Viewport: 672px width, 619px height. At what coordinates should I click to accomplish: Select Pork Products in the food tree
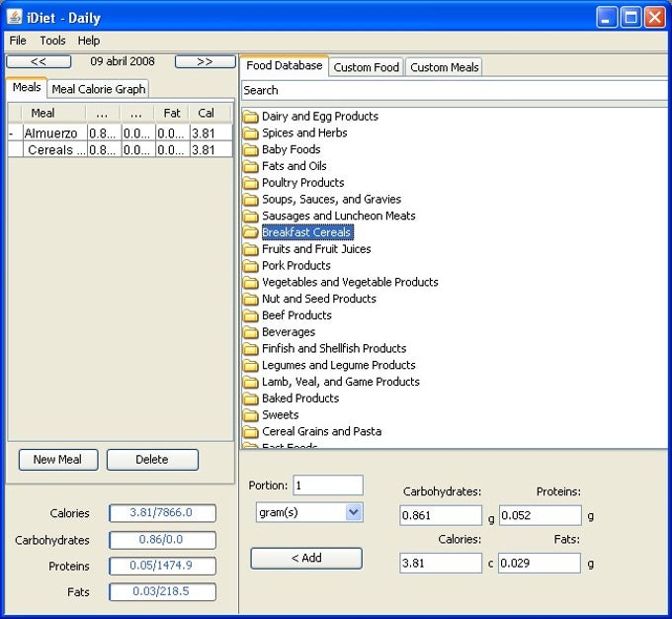pyautogui.click(x=296, y=266)
